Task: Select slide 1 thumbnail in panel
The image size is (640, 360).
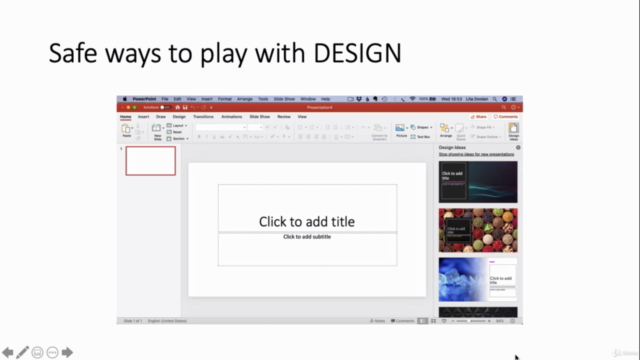Action: pos(151,161)
